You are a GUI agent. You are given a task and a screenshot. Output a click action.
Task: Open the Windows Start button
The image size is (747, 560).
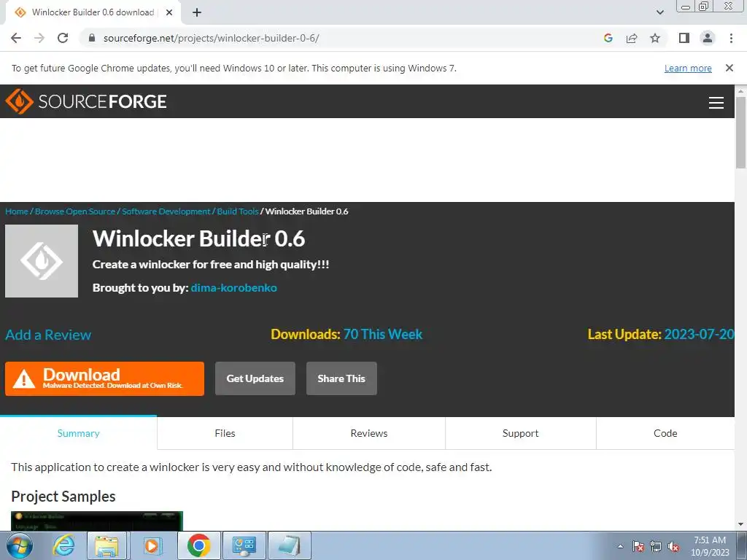tap(18, 545)
